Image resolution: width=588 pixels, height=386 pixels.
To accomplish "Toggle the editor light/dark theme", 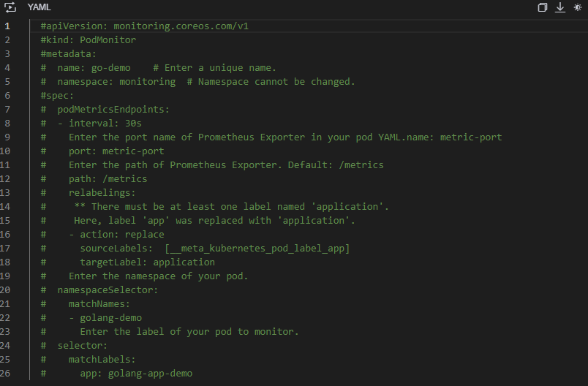I will pyautogui.click(x=578, y=7).
